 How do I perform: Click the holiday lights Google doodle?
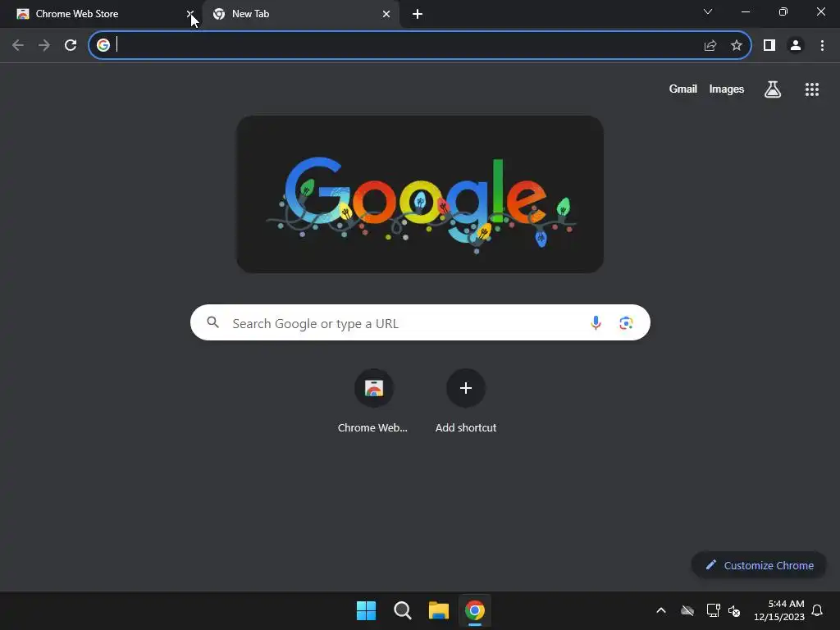pyautogui.click(x=420, y=194)
